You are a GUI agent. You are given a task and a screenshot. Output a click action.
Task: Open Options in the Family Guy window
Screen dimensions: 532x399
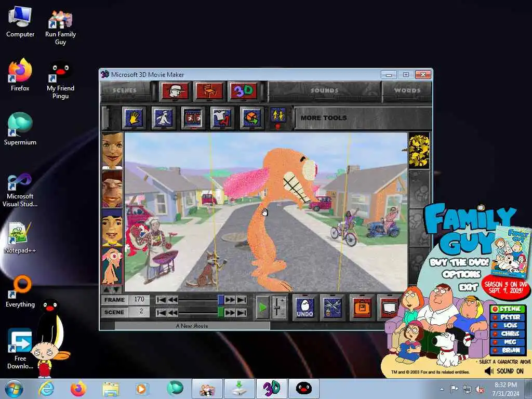[461, 274]
